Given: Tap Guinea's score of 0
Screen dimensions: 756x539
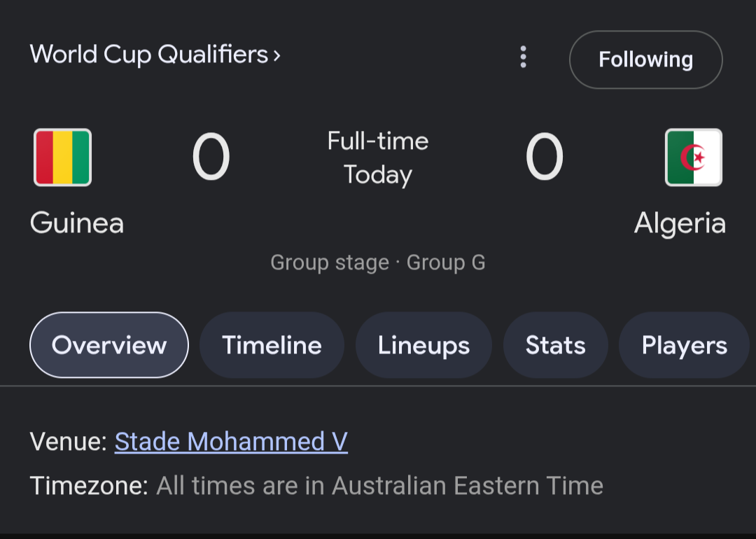Looking at the screenshot, I should coord(211,157).
